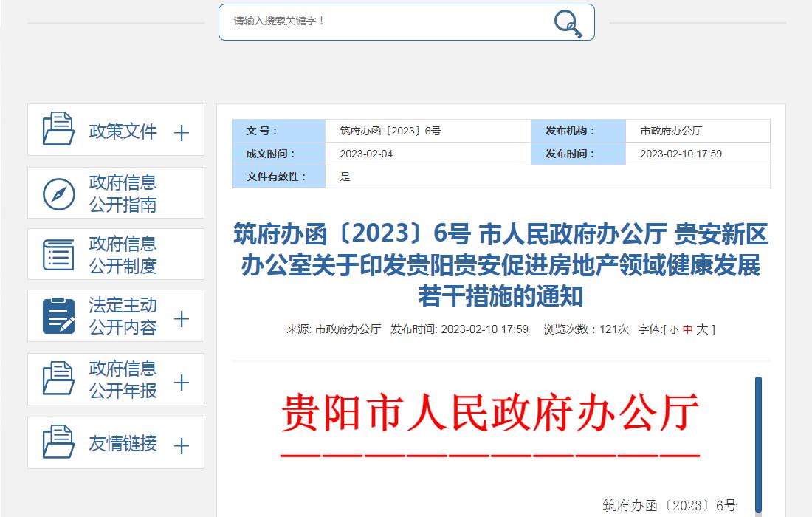Expand 政策文件 with the plus sign
The height and width of the screenshot is (517, 812).
181,133
